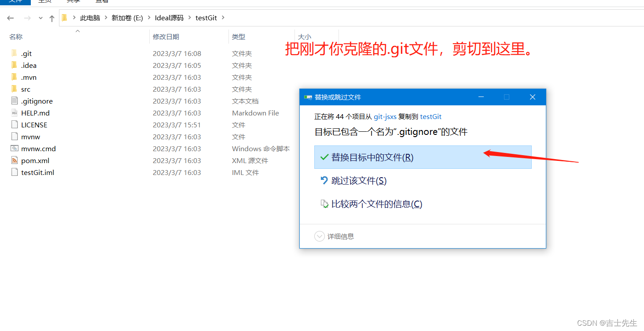The width and height of the screenshot is (644, 331).
Task: Click the blue skip arrow icon
Action: (x=324, y=180)
